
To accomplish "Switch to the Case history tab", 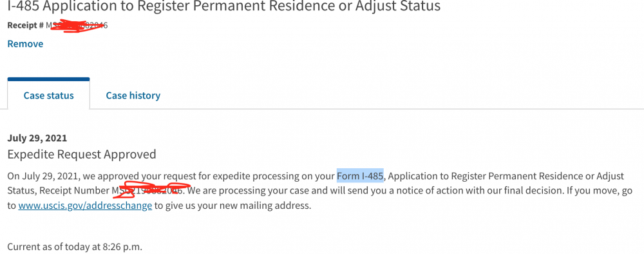I will point(133,95).
